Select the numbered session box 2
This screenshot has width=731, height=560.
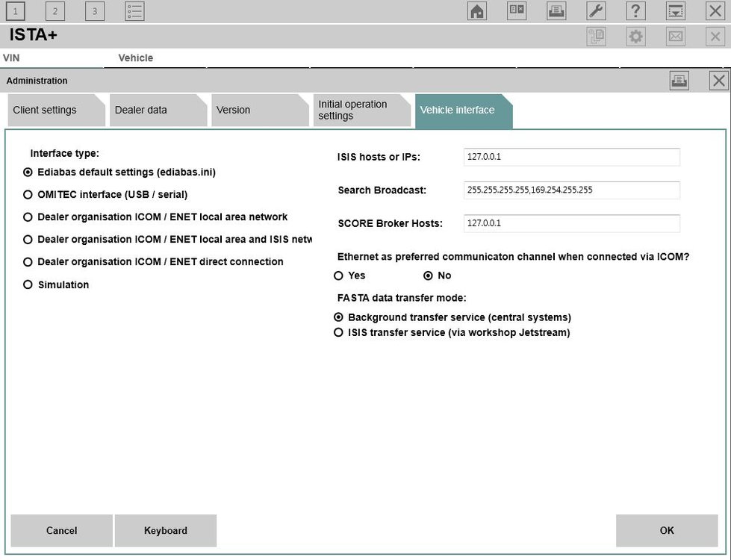pyautogui.click(x=55, y=11)
